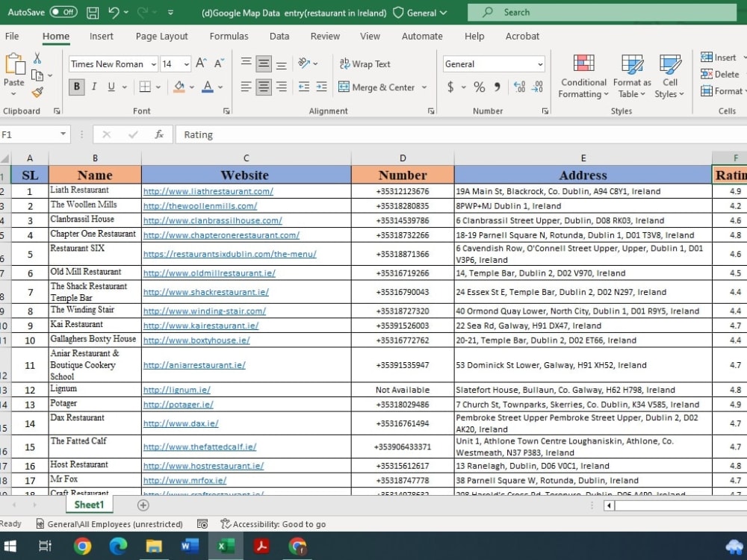Click Comma Style icon
This screenshot has height=560, width=747.
[497, 87]
